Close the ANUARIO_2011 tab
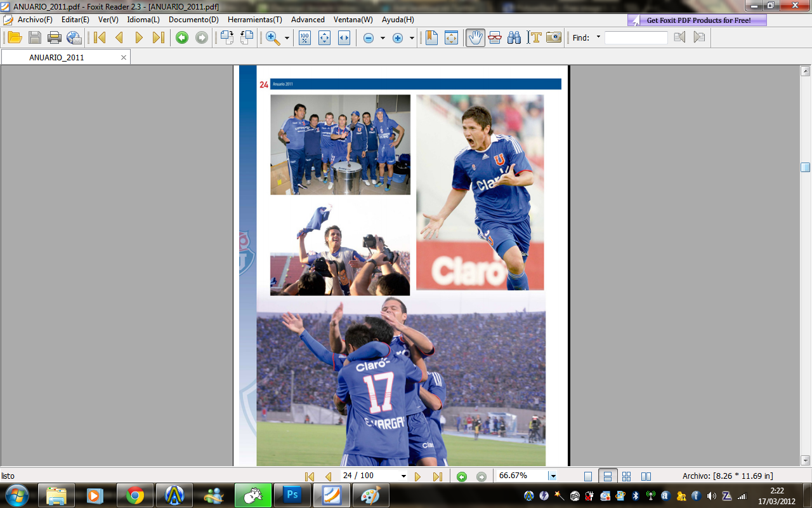812x508 pixels. [124, 57]
